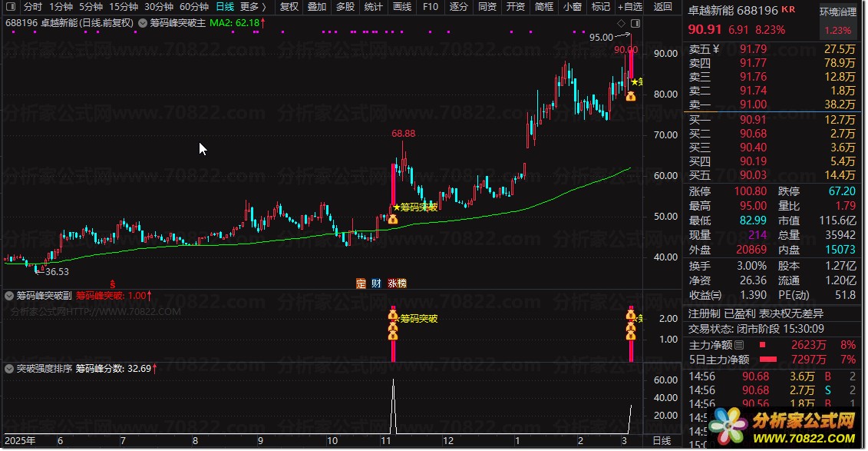Click the ¥ icon next to 卖五
This screenshot has height=451, width=868.
716,48
